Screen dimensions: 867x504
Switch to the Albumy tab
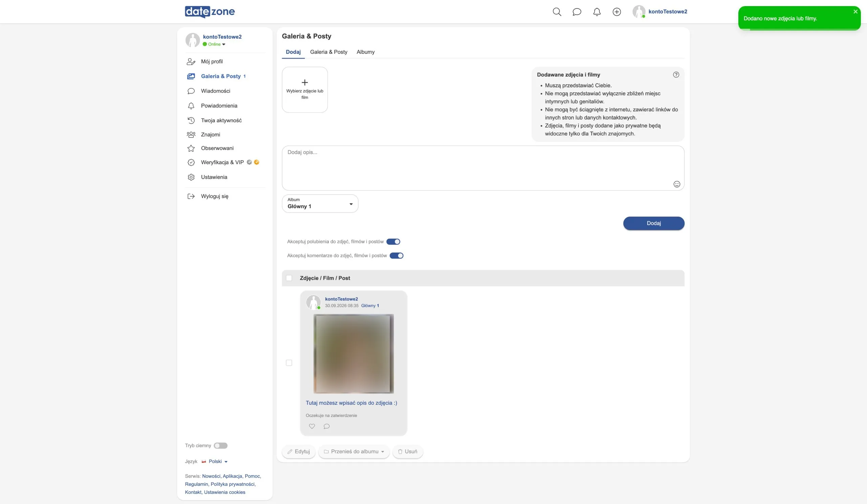365,52
